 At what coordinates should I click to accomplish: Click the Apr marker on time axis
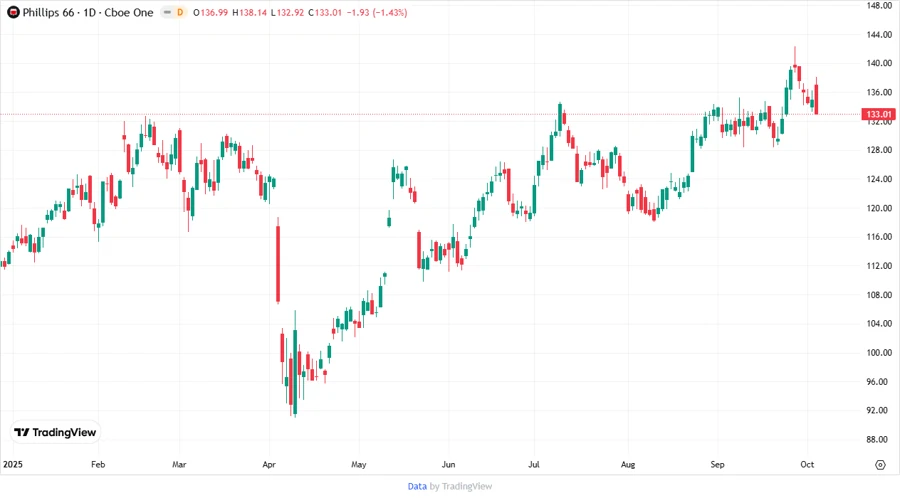(268, 465)
